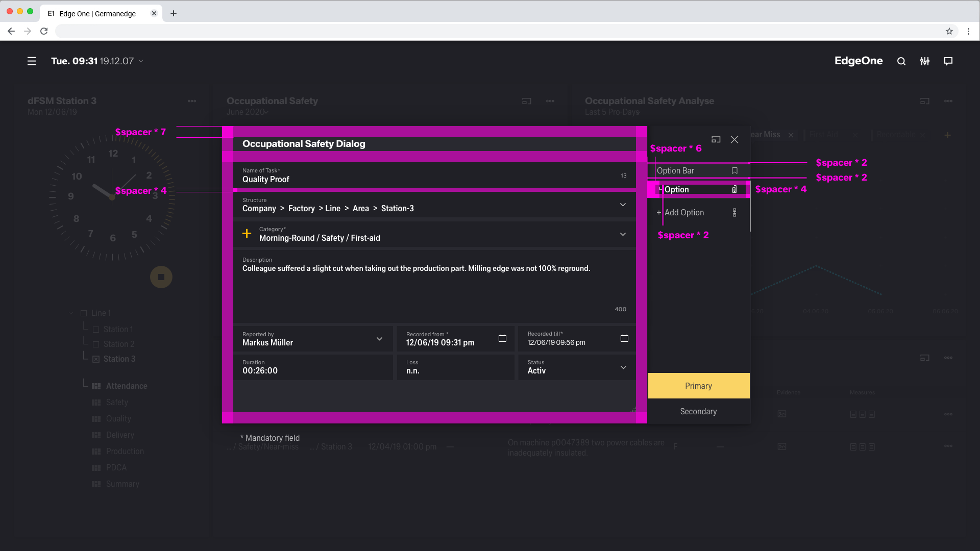Select the Option menu entry
The height and width of the screenshot is (551, 980).
click(677, 190)
